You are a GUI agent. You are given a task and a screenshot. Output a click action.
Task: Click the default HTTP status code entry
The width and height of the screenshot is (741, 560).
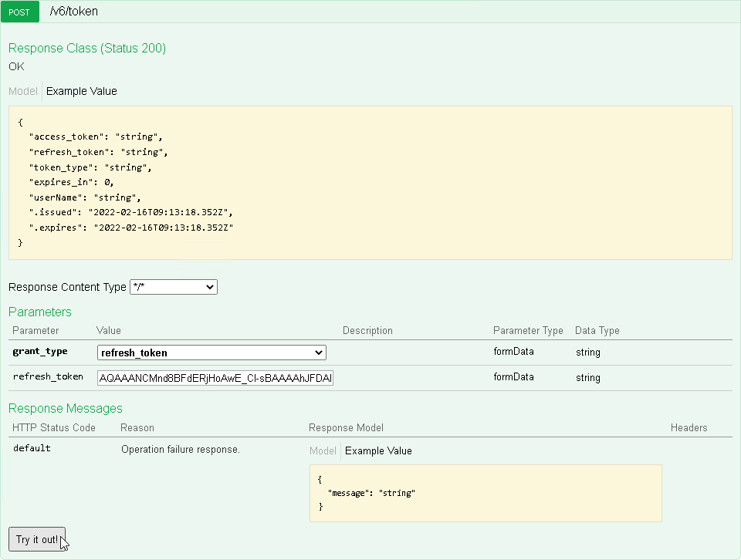(x=32, y=449)
